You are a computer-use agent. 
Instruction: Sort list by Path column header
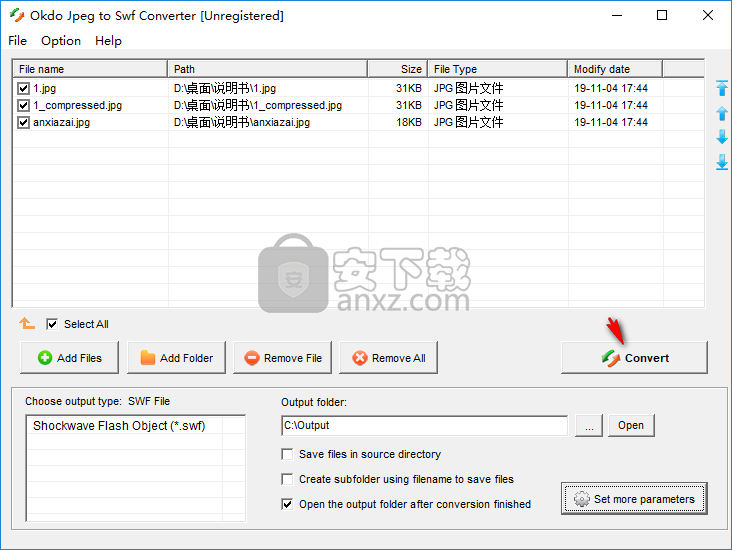[268, 69]
